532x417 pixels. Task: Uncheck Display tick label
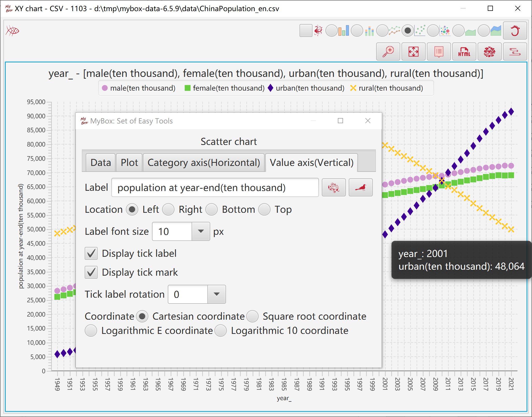(91, 253)
